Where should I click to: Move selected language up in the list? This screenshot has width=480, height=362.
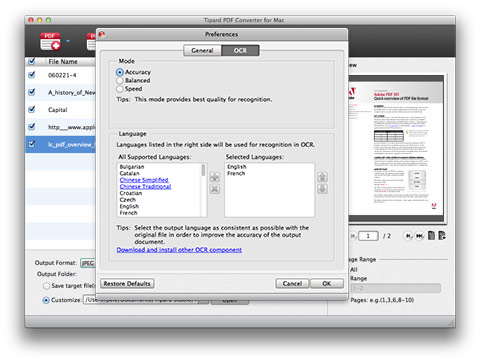pos(322,177)
